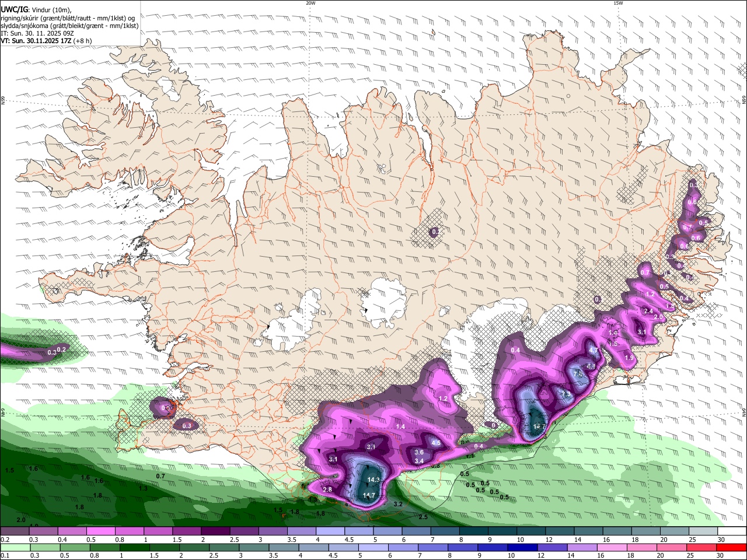Click the 3.4 precipitation value on the map
Viewport: 747px width, 560px height.
[418, 461]
